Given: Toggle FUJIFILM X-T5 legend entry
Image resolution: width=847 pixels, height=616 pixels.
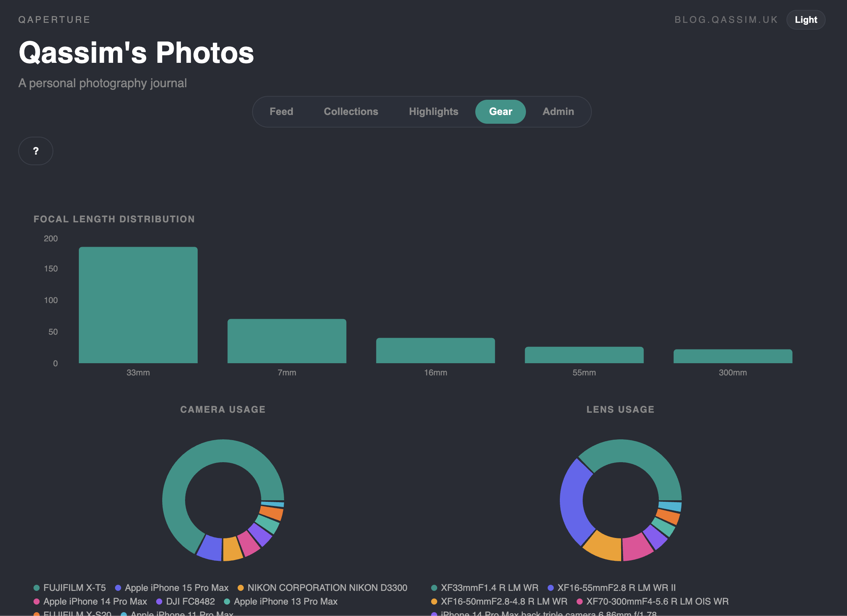Looking at the screenshot, I should coord(74,587).
